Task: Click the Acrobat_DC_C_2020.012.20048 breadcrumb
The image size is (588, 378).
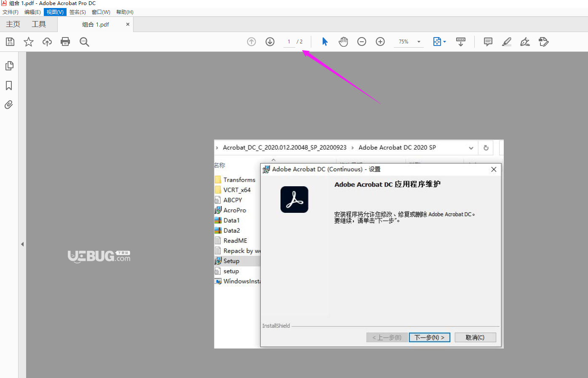Action: 285,147
